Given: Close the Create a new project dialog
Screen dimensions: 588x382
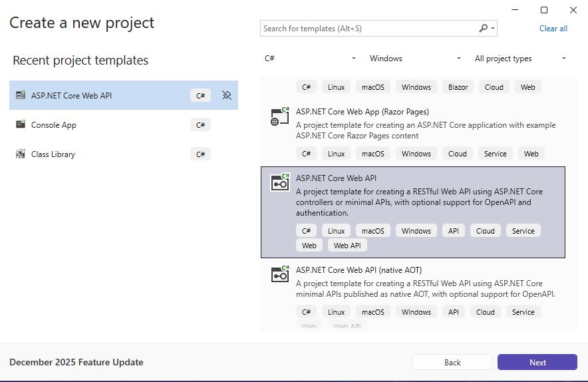Looking at the screenshot, I should click(573, 10).
